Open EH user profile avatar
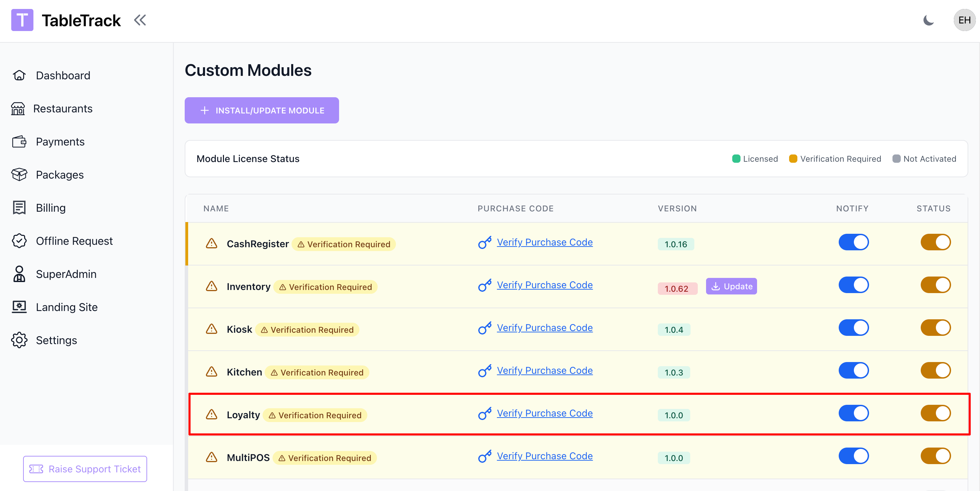Viewport: 980px width, 491px height. (964, 20)
